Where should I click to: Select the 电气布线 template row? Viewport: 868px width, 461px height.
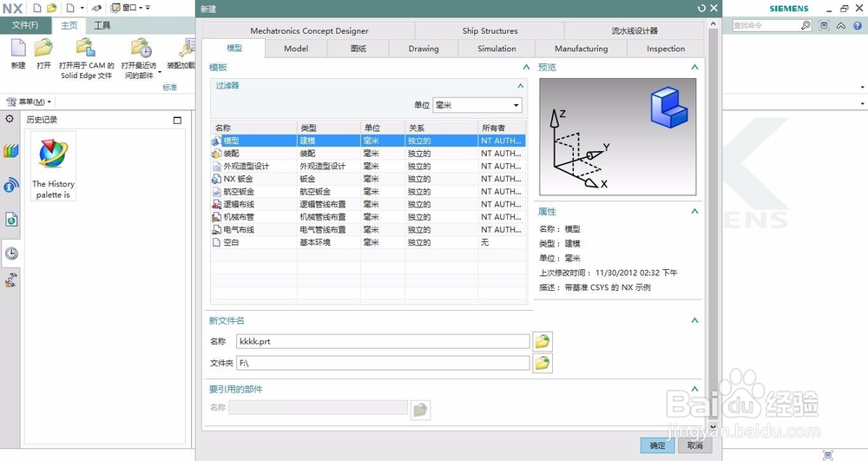[368, 230]
